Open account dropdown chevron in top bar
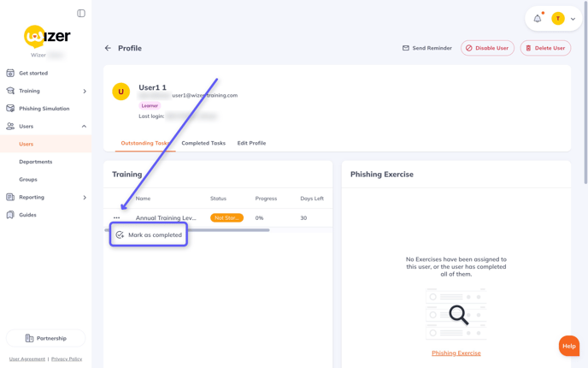588x368 pixels. coord(573,19)
